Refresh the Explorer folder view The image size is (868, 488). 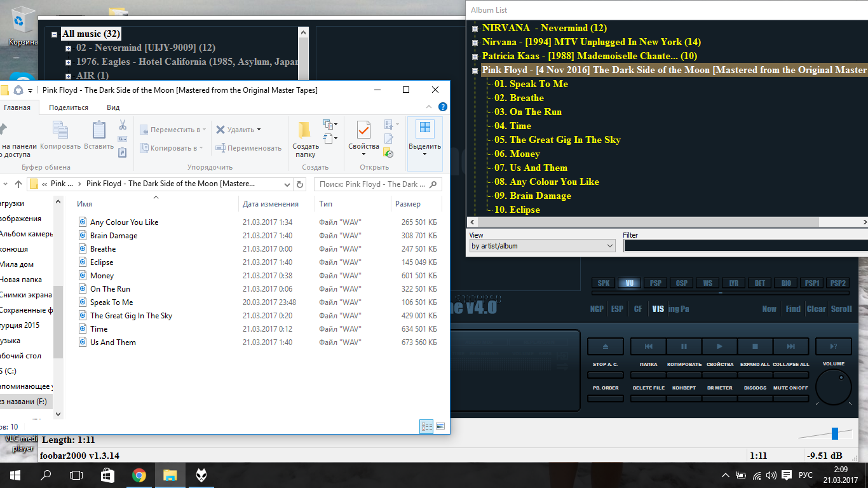[x=300, y=184]
